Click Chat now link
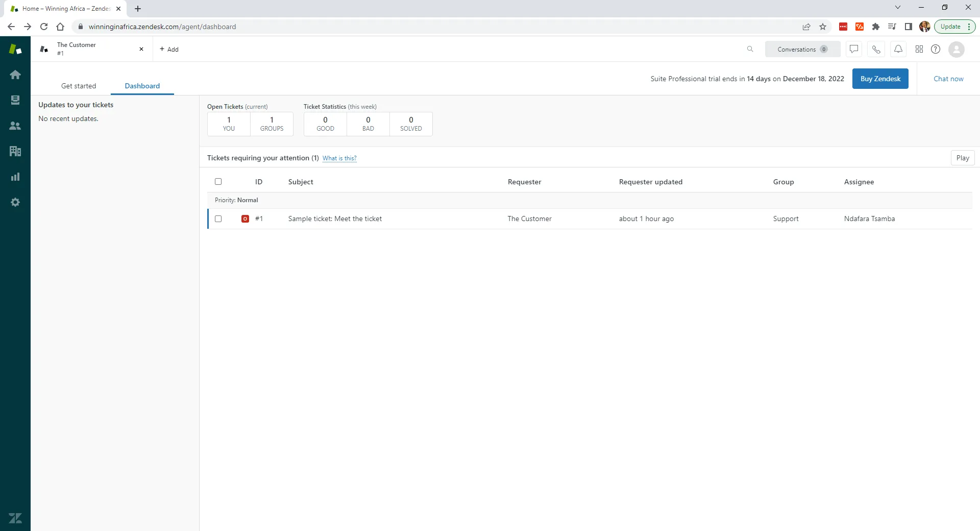This screenshot has height=531, width=980. 948,79
